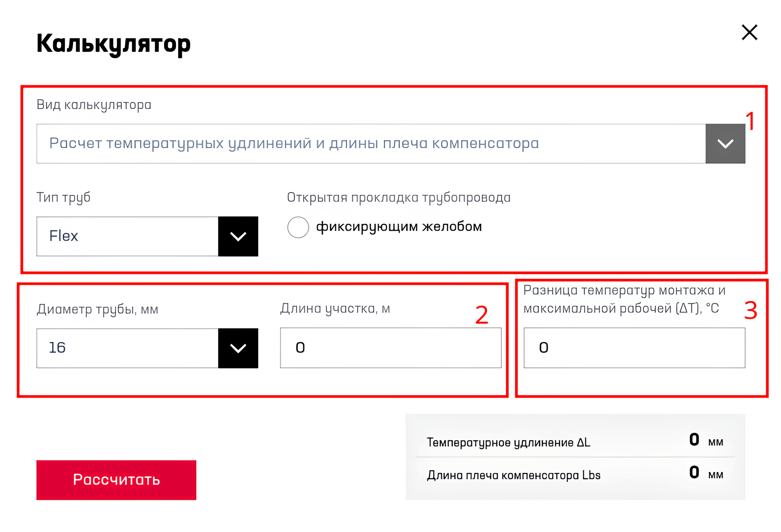Click the Длина плеча компенсатора Lbs result row
The width and height of the screenshot is (781, 532).
click(x=575, y=474)
